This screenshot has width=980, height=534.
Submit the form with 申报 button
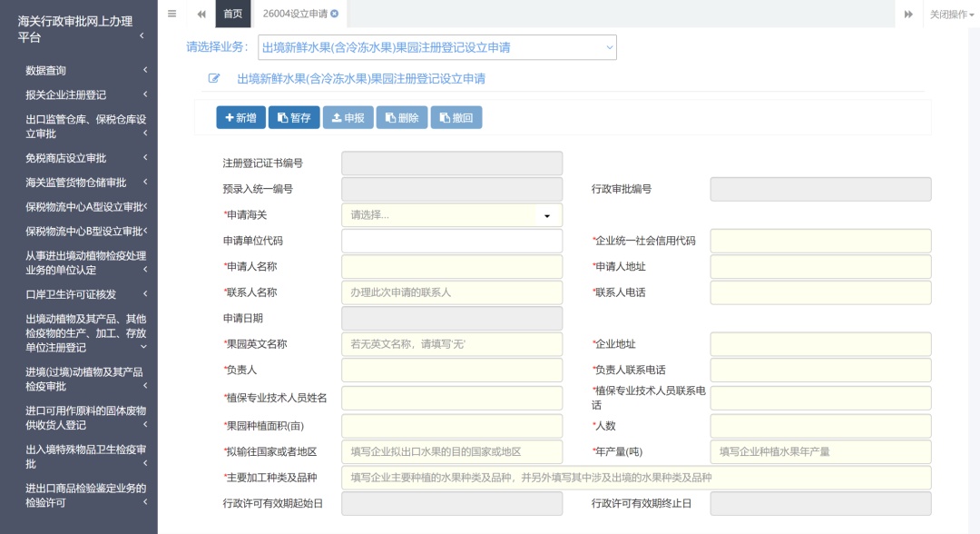(348, 117)
